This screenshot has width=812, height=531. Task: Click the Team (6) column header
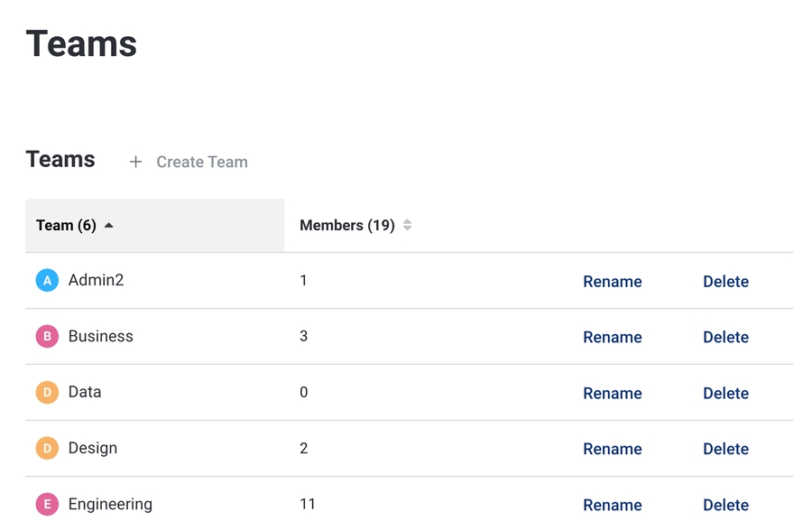pos(66,226)
